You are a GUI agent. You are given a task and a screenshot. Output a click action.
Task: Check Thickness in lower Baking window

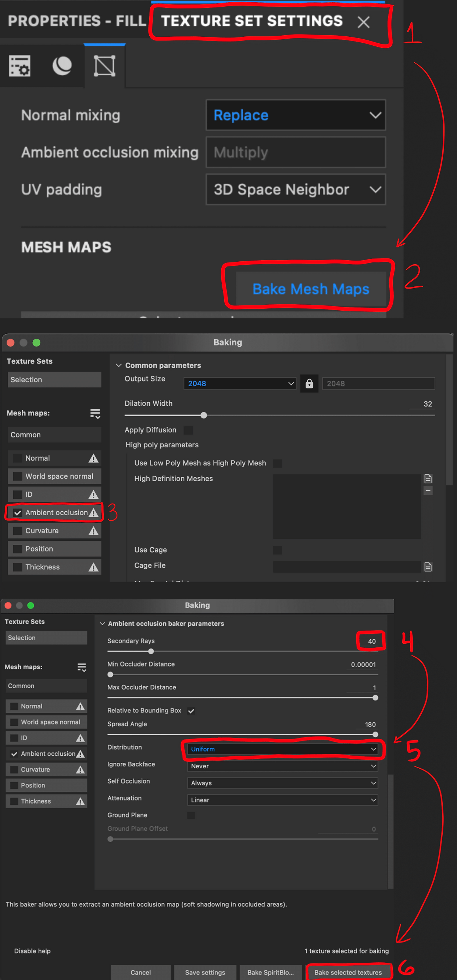[14, 801]
